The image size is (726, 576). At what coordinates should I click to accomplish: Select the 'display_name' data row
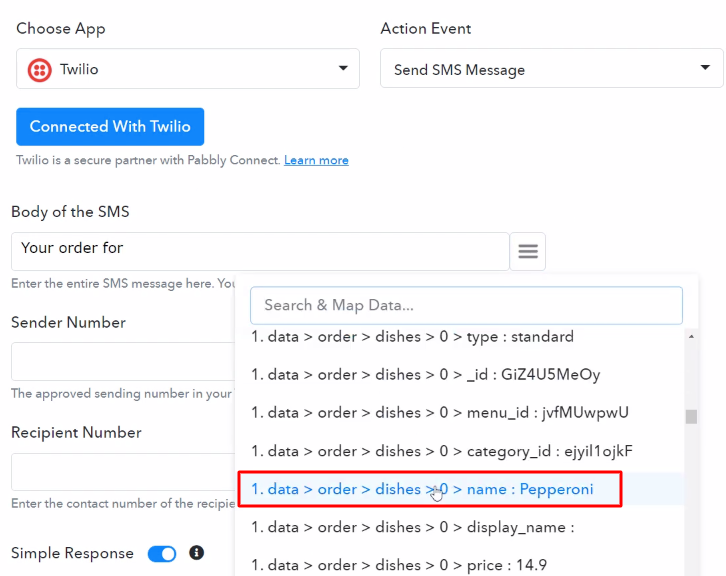point(460,527)
